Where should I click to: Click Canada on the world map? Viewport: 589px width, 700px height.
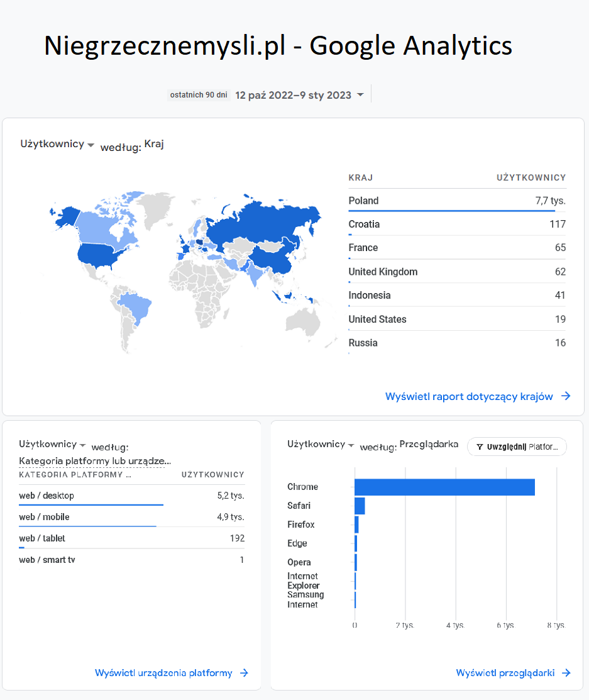[101, 228]
